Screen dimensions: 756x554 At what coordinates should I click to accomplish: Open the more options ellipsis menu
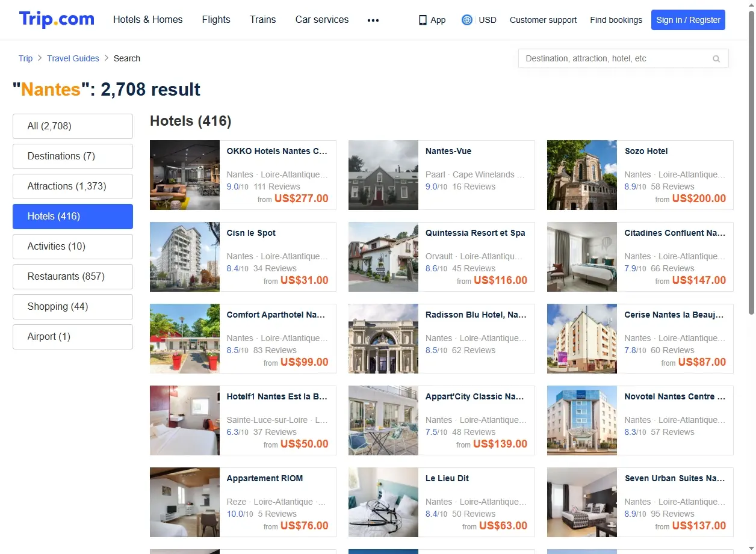(x=373, y=20)
